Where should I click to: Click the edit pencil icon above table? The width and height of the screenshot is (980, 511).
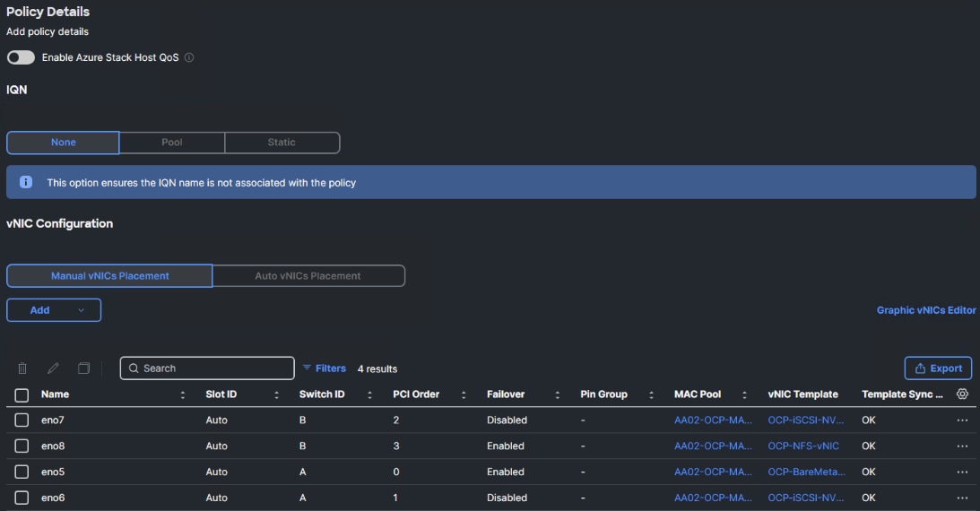point(53,368)
